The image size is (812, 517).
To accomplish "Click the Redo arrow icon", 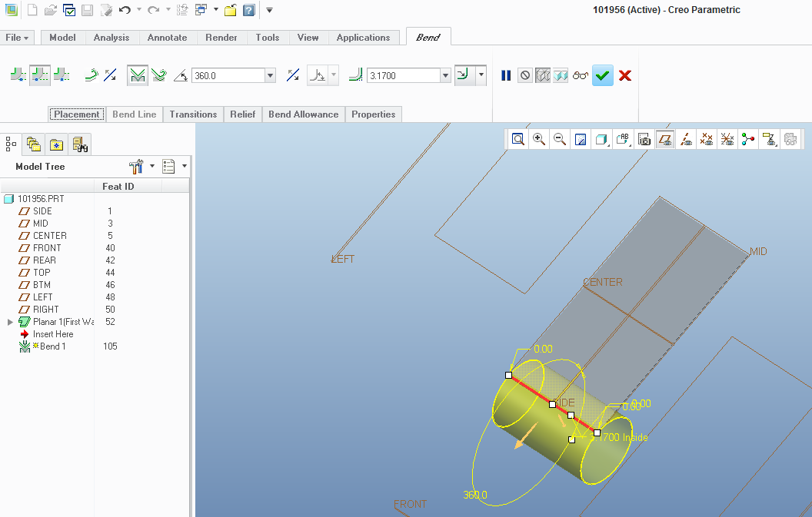I will 153,10.
